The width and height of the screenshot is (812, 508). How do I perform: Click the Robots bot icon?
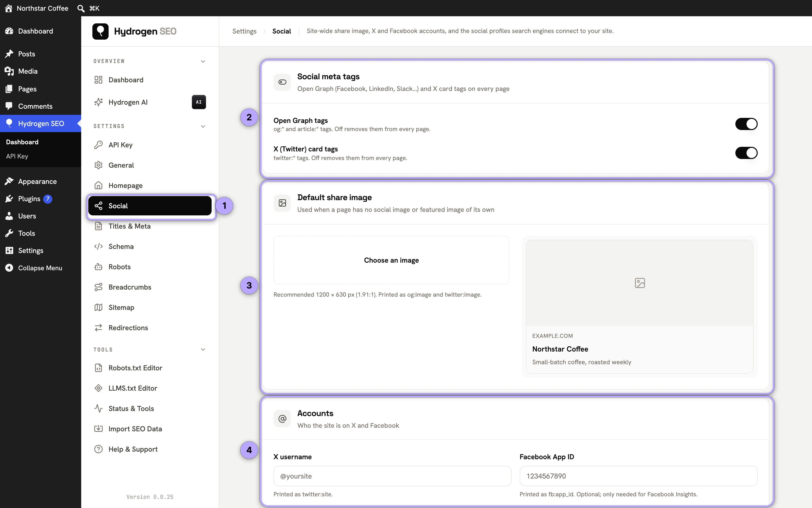tap(98, 267)
